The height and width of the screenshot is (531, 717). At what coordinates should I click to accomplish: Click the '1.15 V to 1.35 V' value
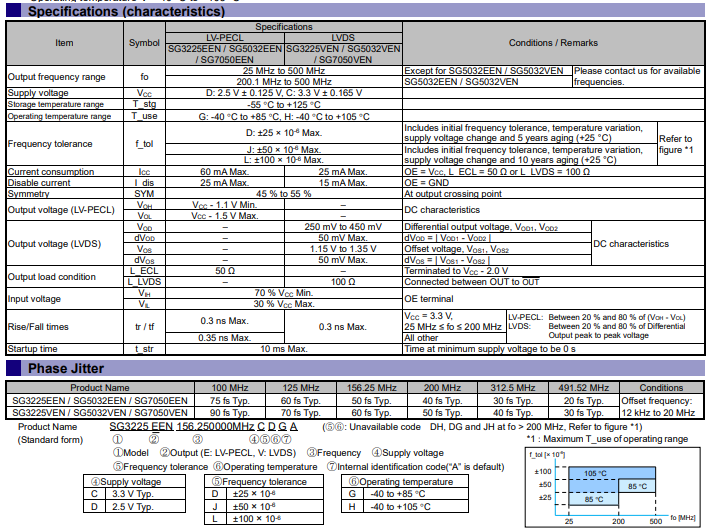[343, 249]
